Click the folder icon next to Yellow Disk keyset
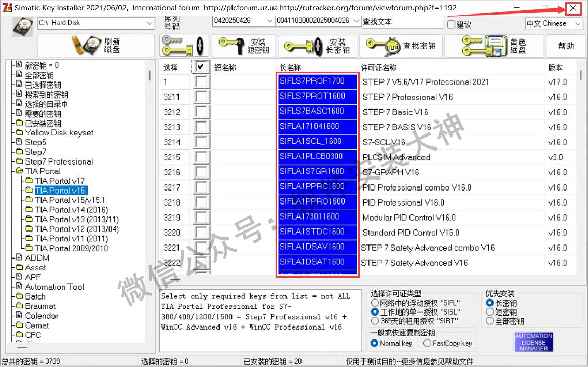Screen dimensions: 588x367 pyautogui.click(x=20, y=132)
